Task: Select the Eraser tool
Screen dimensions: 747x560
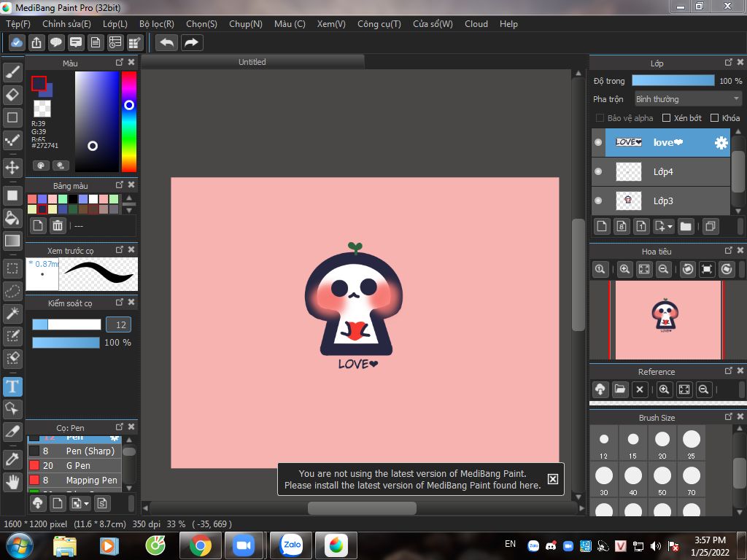Action: [x=12, y=95]
